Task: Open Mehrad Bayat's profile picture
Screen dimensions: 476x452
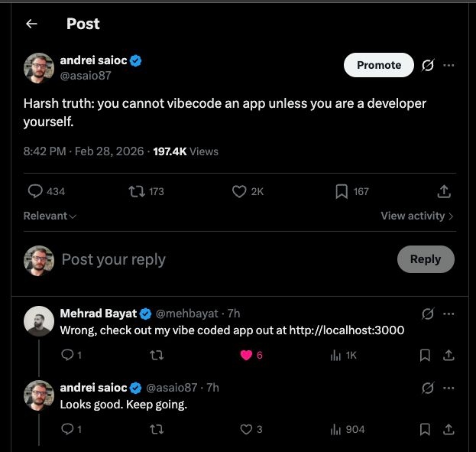Action: click(x=39, y=321)
